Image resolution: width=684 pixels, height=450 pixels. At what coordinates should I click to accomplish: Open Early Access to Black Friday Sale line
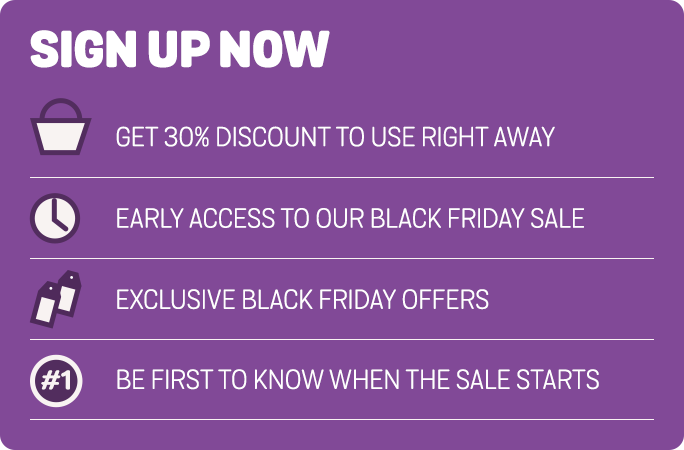point(350,218)
